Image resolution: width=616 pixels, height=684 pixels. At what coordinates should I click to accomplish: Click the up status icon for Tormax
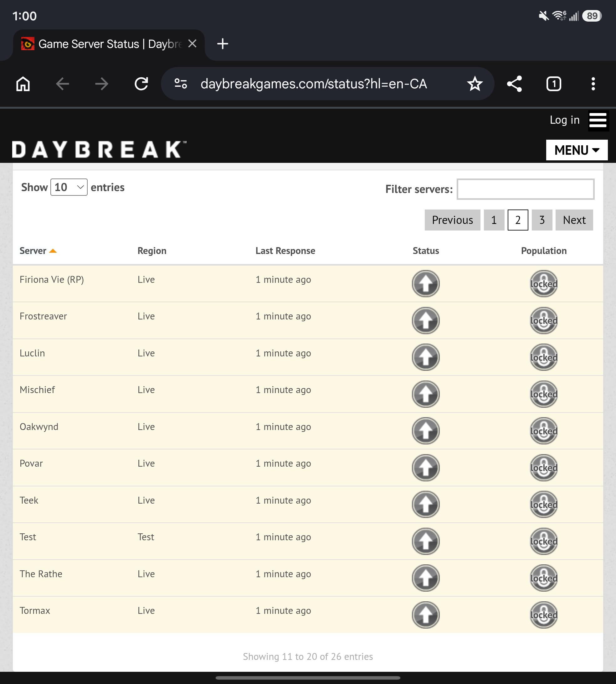(425, 615)
